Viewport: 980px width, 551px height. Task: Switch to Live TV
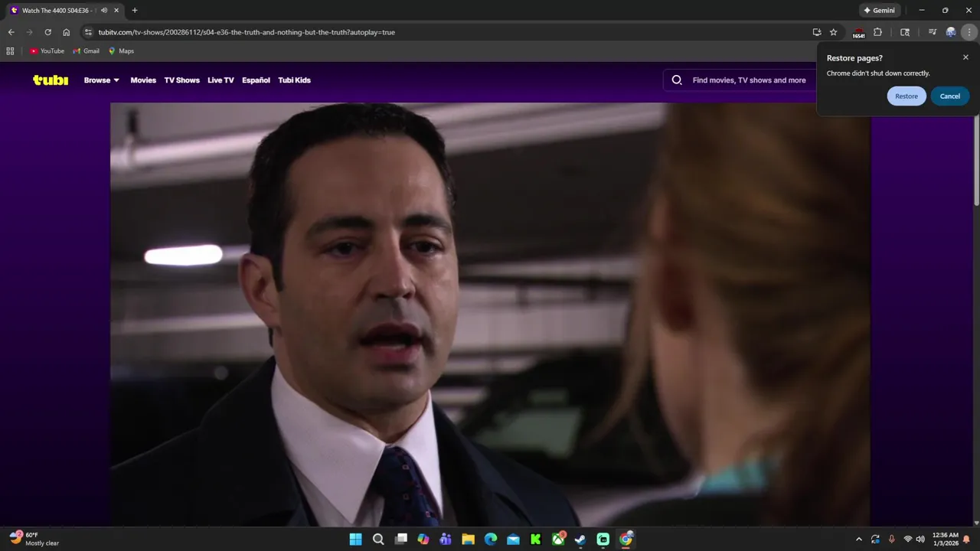tap(220, 80)
